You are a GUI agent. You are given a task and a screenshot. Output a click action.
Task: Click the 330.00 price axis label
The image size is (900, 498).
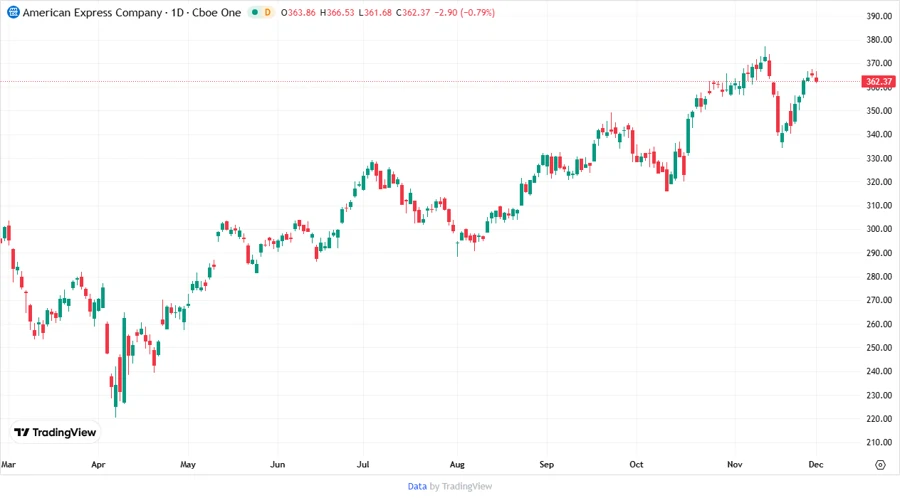[879, 158]
